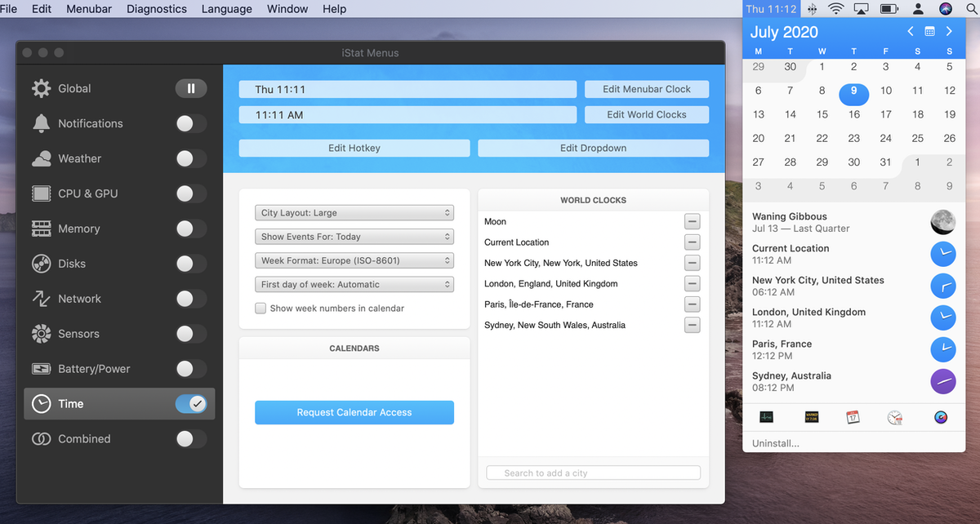This screenshot has height=524, width=980.
Task: Open First day of week: Automatic dropdown
Action: [x=354, y=285]
